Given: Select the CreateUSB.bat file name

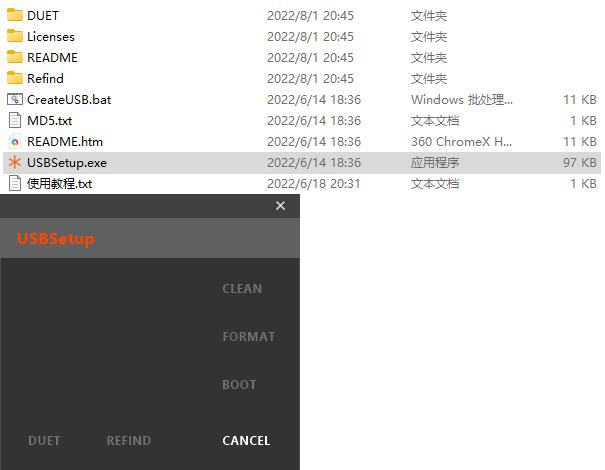Looking at the screenshot, I should (x=69, y=100).
